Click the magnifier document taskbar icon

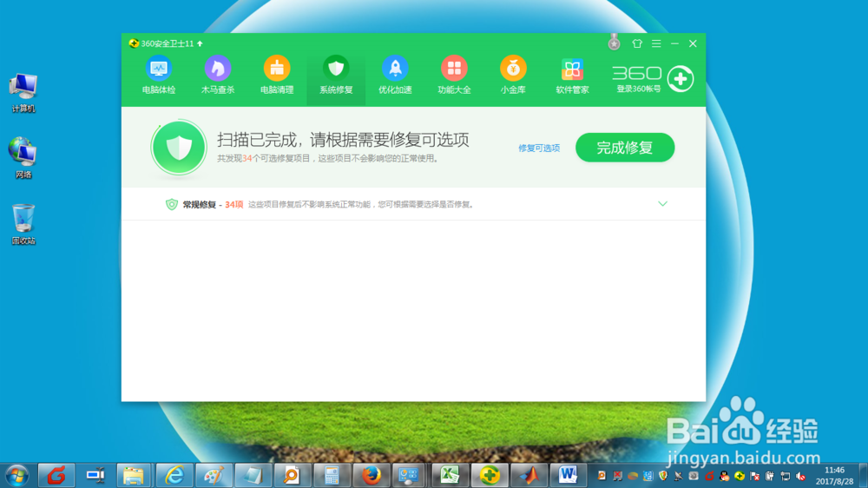tap(293, 475)
